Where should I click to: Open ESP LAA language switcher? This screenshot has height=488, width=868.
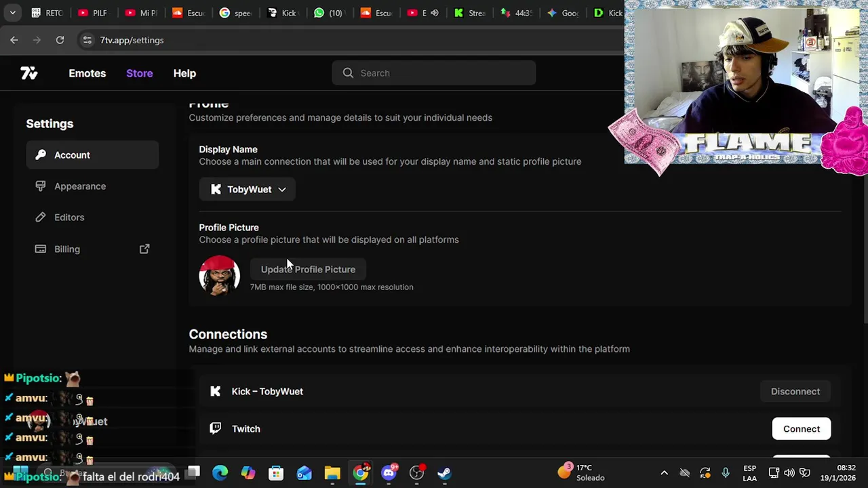749,473
